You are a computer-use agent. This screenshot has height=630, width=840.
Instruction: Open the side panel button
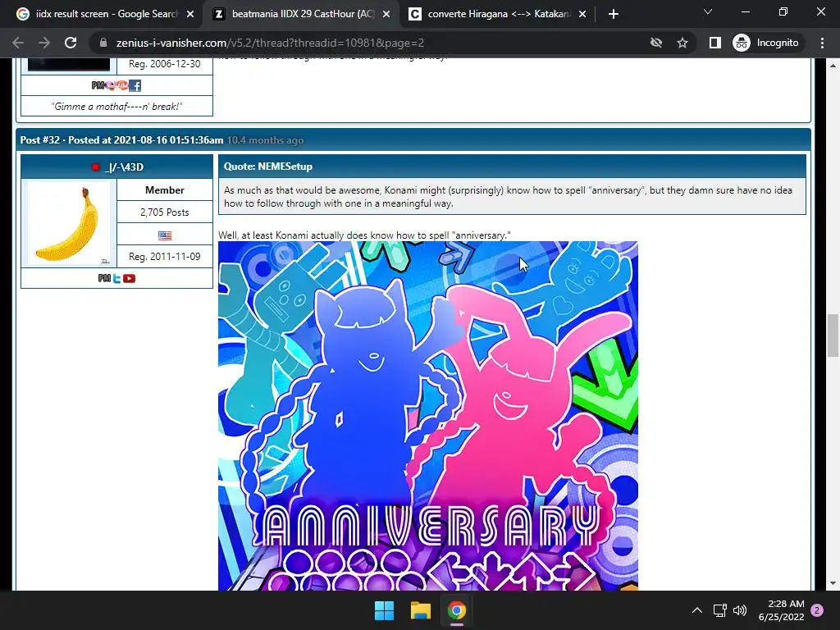click(x=714, y=43)
